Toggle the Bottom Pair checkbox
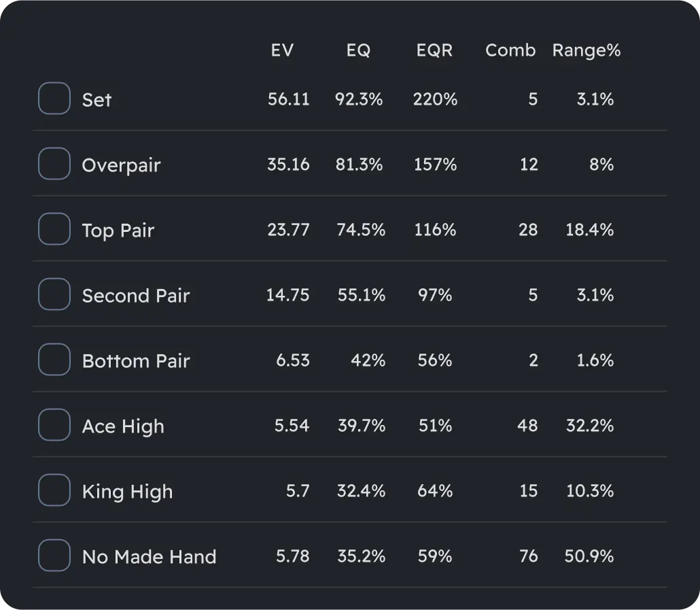The image size is (700, 610). pyautogui.click(x=54, y=360)
